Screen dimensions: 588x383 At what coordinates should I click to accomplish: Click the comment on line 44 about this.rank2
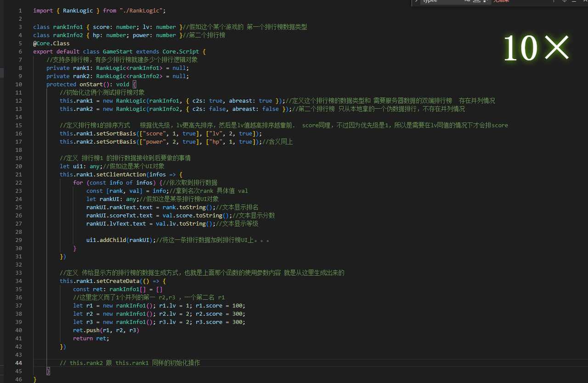point(130,363)
